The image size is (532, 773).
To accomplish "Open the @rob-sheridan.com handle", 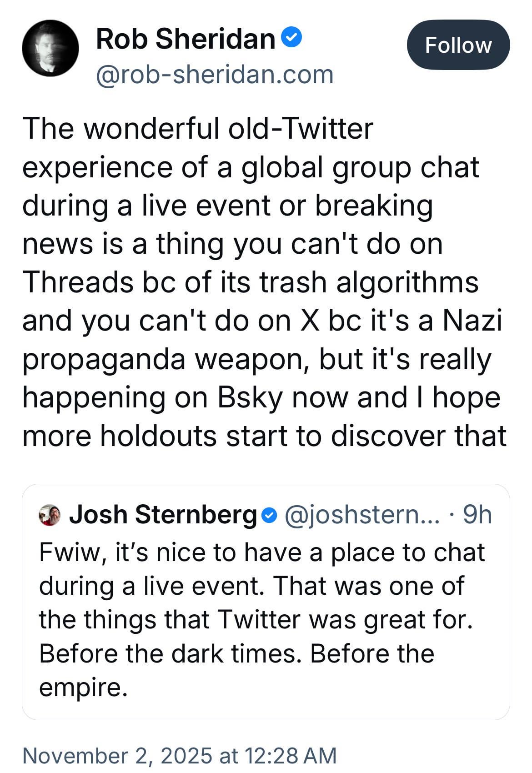I will [215, 75].
